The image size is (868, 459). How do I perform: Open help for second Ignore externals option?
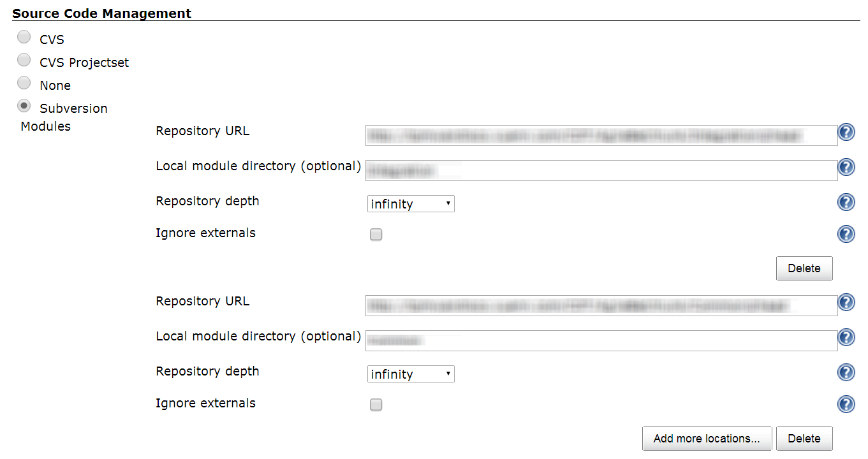(846, 404)
